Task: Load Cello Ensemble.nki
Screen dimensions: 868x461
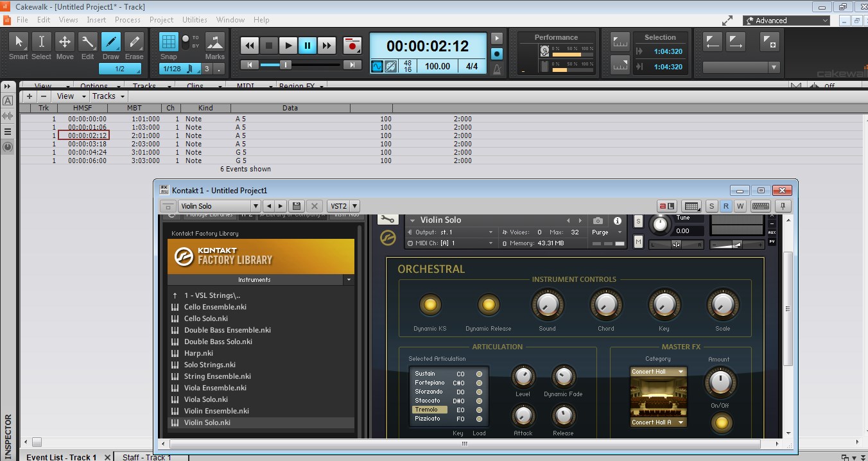Action: coord(215,307)
